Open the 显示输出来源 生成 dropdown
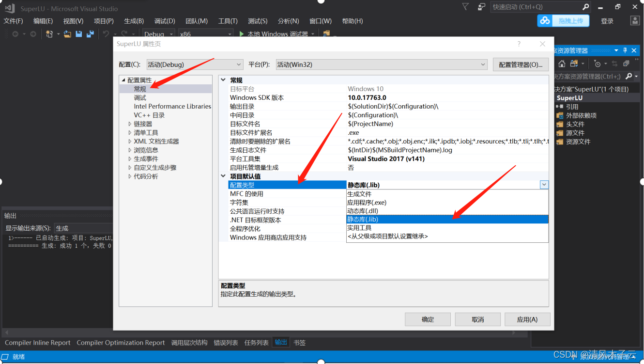Viewport: 644px width, 364px height. coord(83,228)
